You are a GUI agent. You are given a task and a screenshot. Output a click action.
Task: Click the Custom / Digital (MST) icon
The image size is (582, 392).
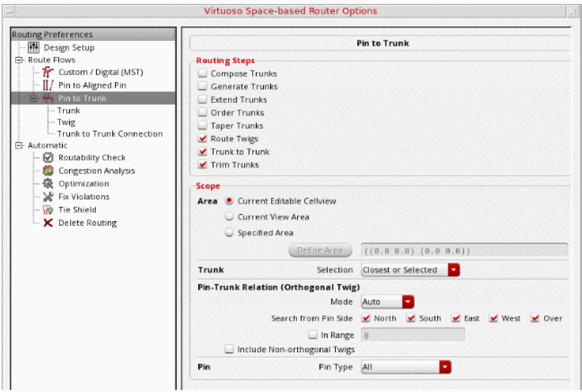click(48, 72)
